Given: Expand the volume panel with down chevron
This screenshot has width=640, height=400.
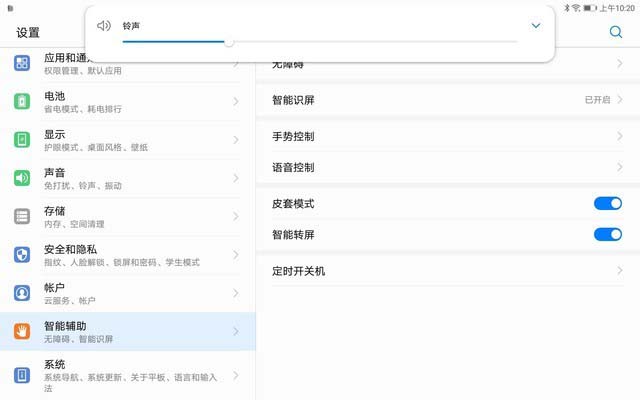Looking at the screenshot, I should click(536, 26).
